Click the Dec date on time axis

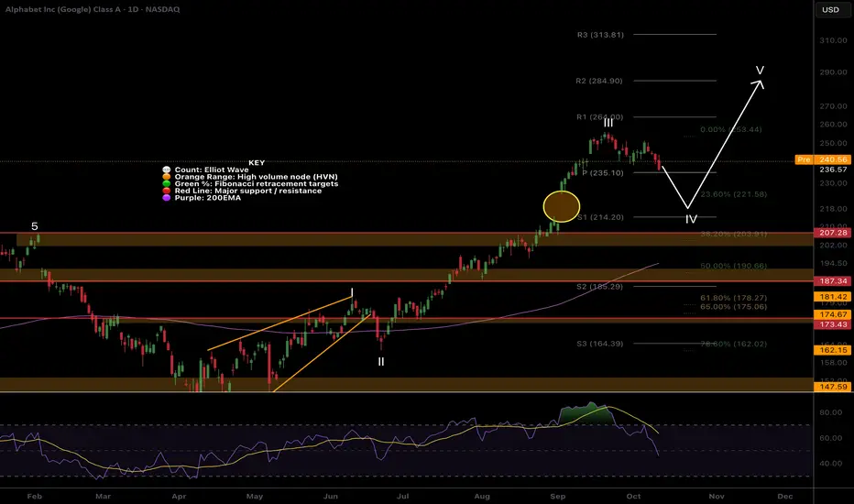785,497
